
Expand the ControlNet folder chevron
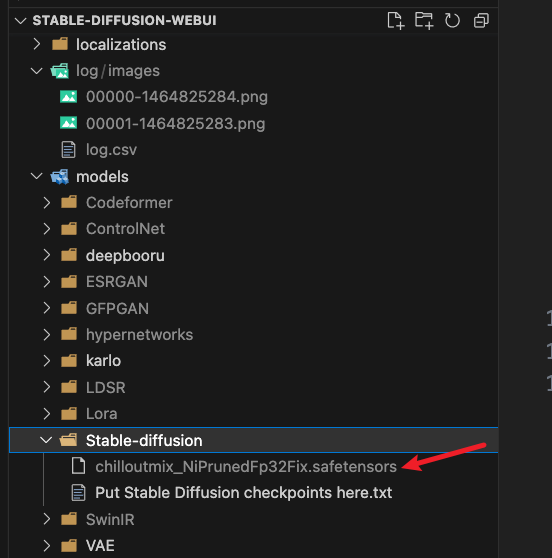[x=47, y=229]
